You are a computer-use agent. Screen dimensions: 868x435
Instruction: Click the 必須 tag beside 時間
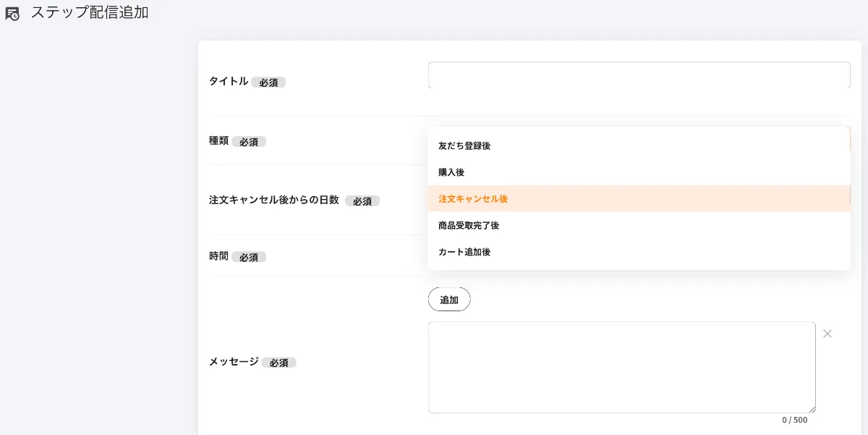[x=249, y=256]
